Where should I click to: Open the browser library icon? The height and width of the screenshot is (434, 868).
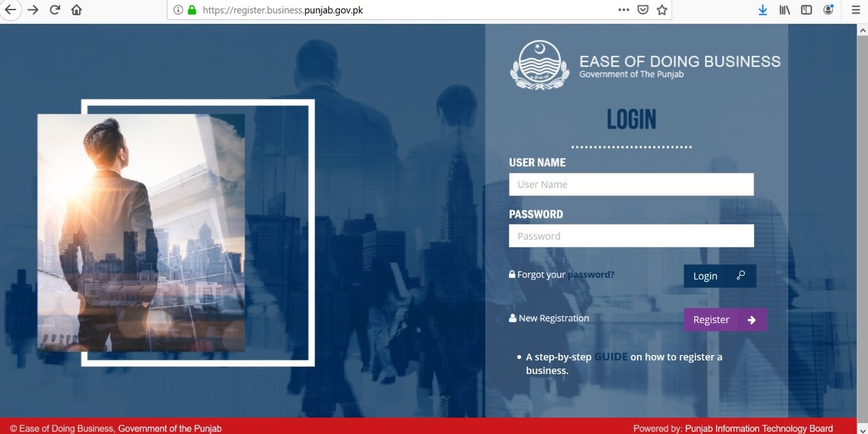785,10
